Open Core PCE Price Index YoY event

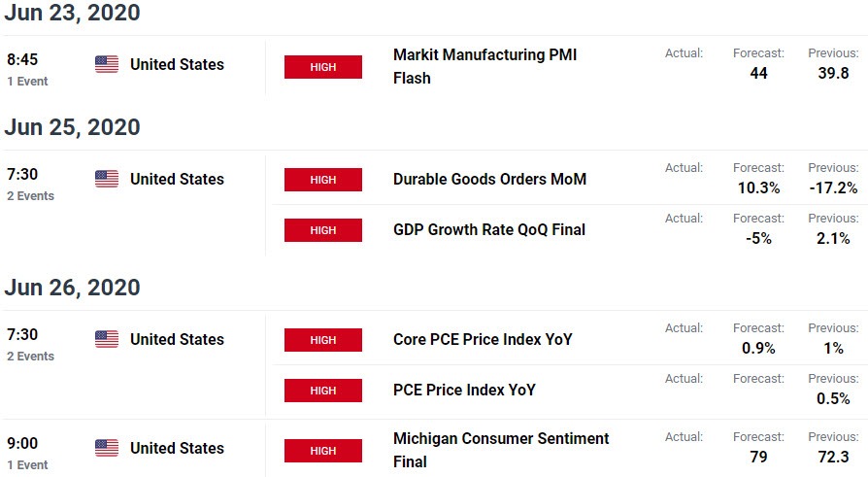483,339
